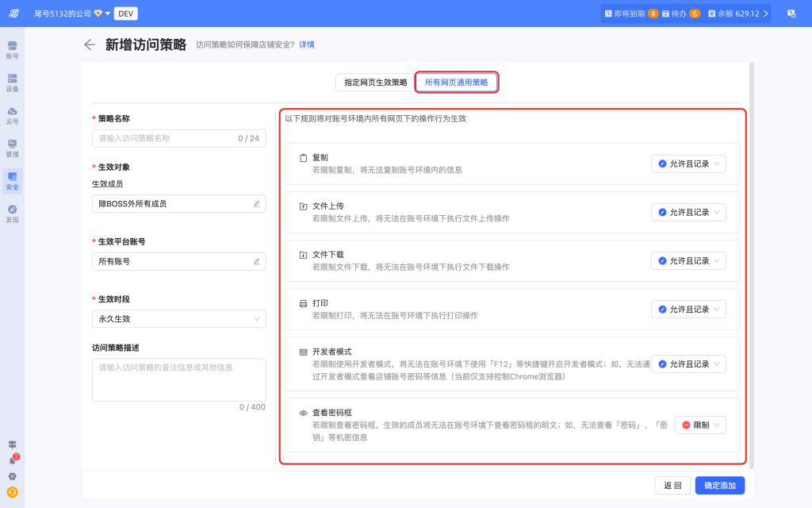Open the 账号 section in the sidebar

12,50
